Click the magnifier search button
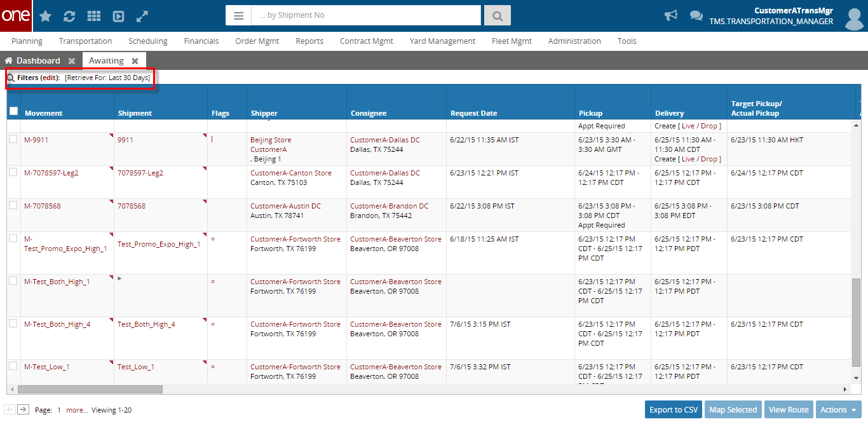Screen dimensions: 868x424 497,15
